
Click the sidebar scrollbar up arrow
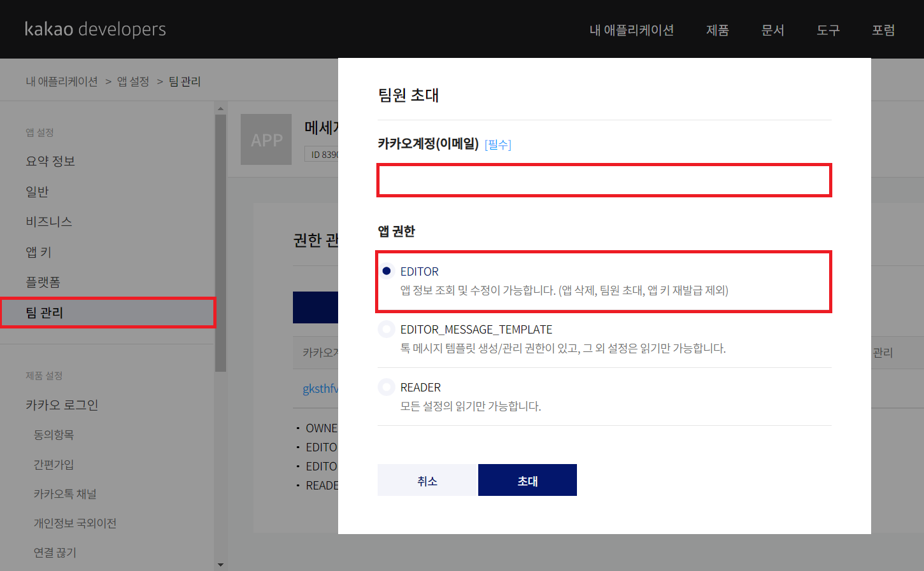pyautogui.click(x=220, y=108)
